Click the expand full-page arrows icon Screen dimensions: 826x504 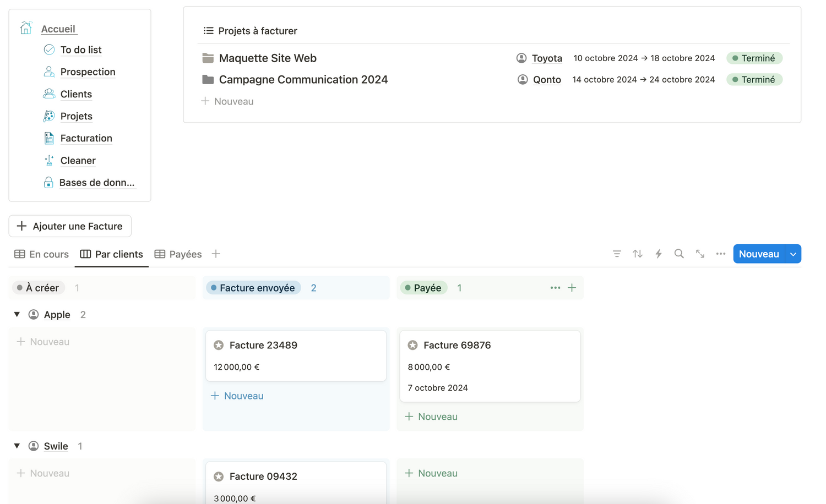pos(700,254)
